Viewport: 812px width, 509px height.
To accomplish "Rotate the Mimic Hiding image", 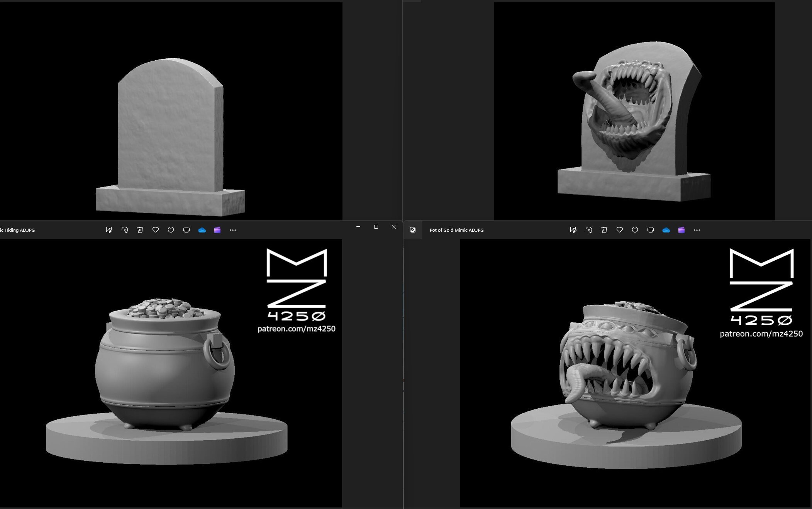I will click(x=125, y=230).
